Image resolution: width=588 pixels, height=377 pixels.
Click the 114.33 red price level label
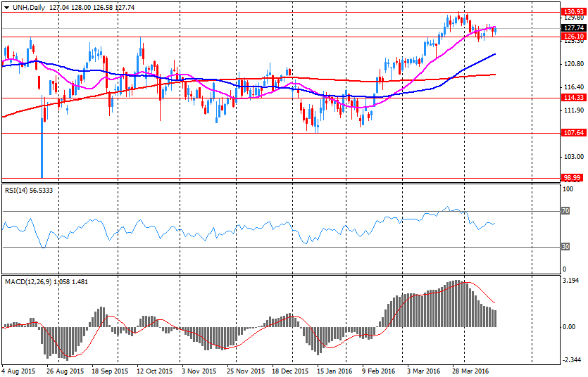pos(574,97)
